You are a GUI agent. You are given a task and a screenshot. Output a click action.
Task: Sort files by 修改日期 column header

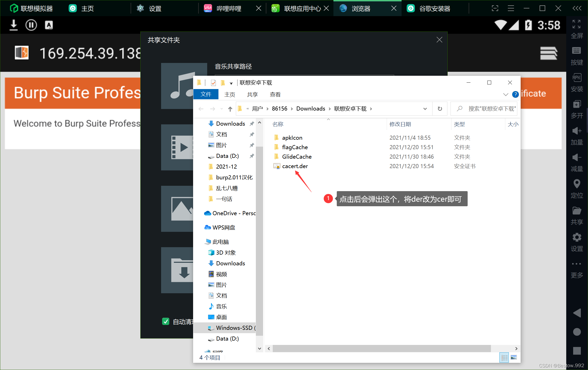(x=400, y=124)
